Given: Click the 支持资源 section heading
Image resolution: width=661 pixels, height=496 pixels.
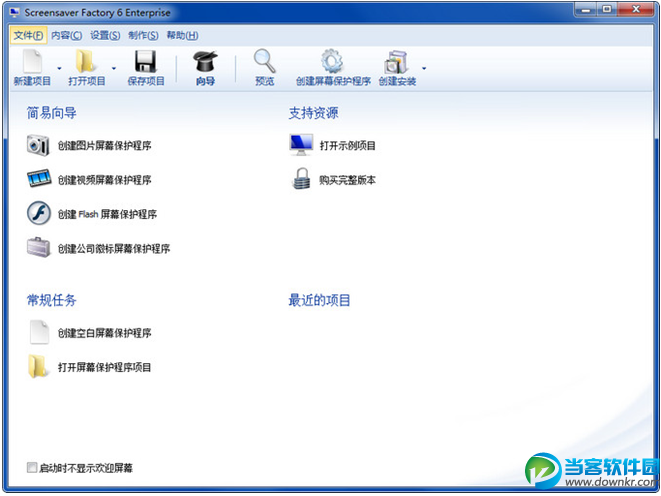Looking at the screenshot, I should [x=313, y=113].
